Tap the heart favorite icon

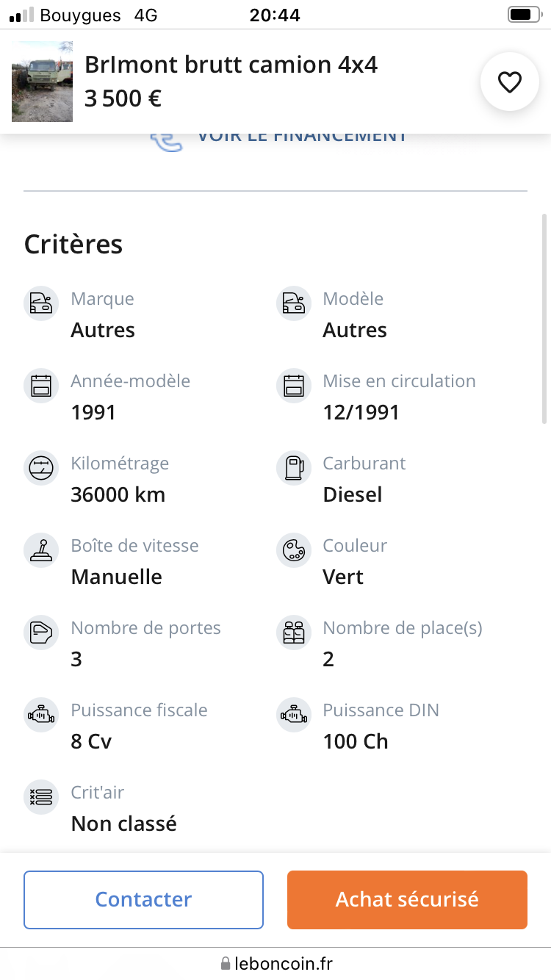coord(509,82)
